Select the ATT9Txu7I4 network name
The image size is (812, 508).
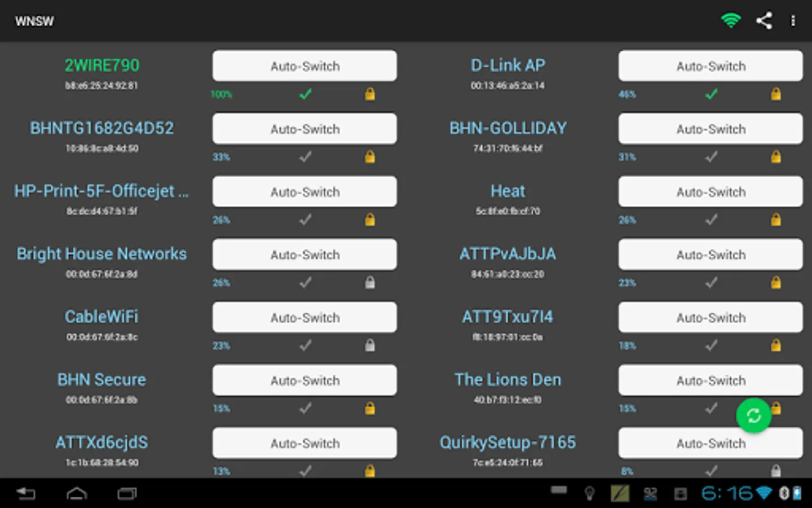tap(508, 317)
